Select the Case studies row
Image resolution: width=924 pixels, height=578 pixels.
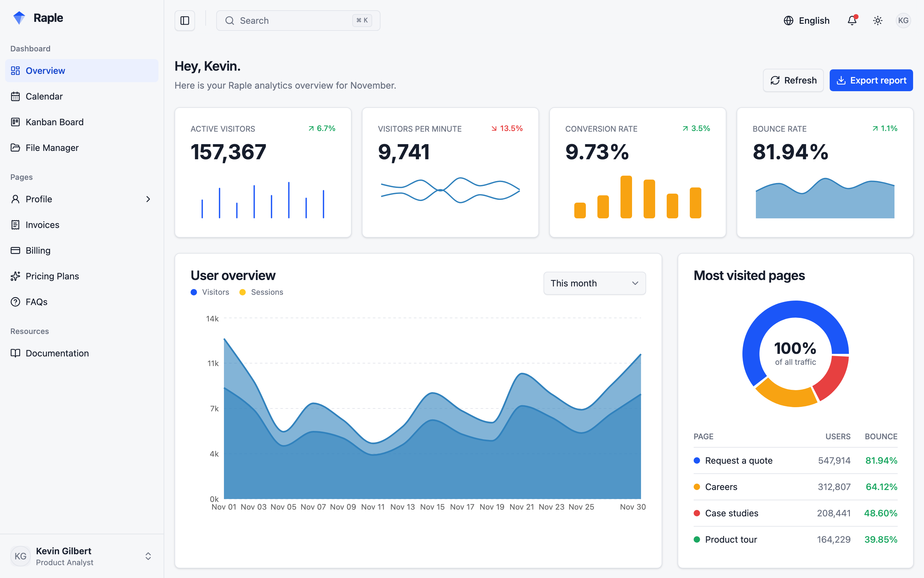click(795, 513)
